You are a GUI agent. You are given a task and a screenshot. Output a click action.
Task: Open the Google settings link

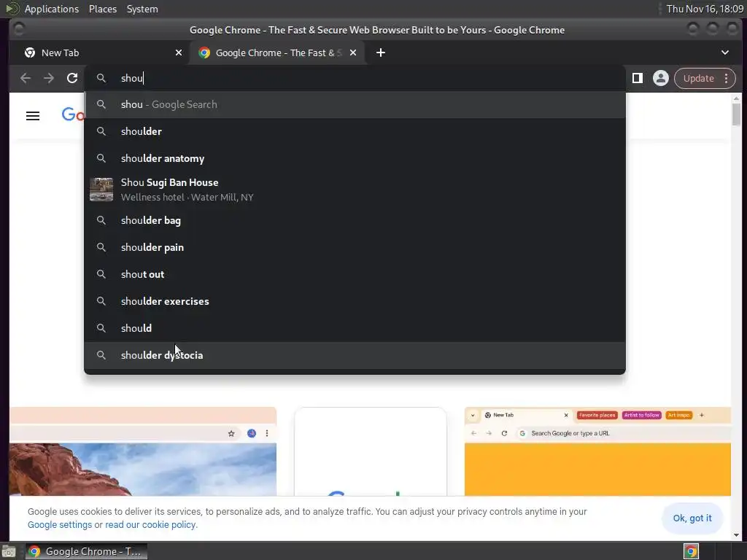[x=60, y=525]
